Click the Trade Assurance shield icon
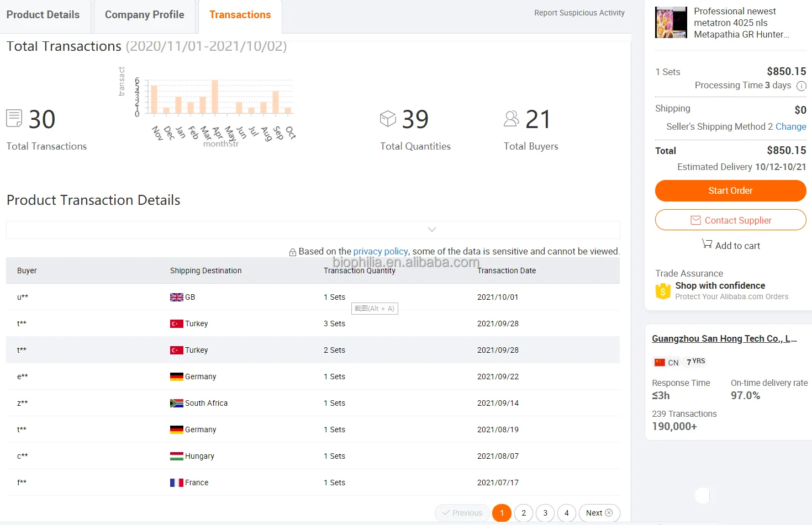Screen dimensions: 812x525 pyautogui.click(x=663, y=291)
